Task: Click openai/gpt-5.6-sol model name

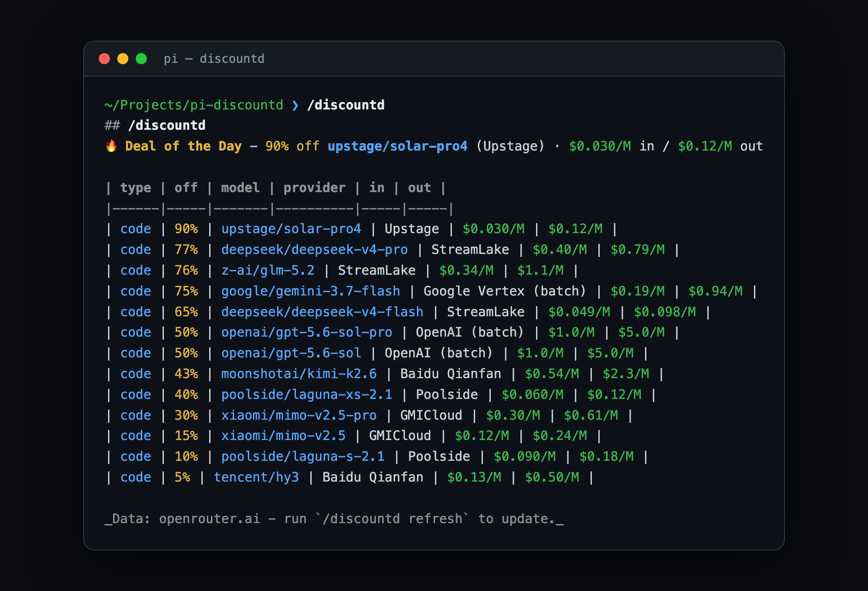Action: 291,353
